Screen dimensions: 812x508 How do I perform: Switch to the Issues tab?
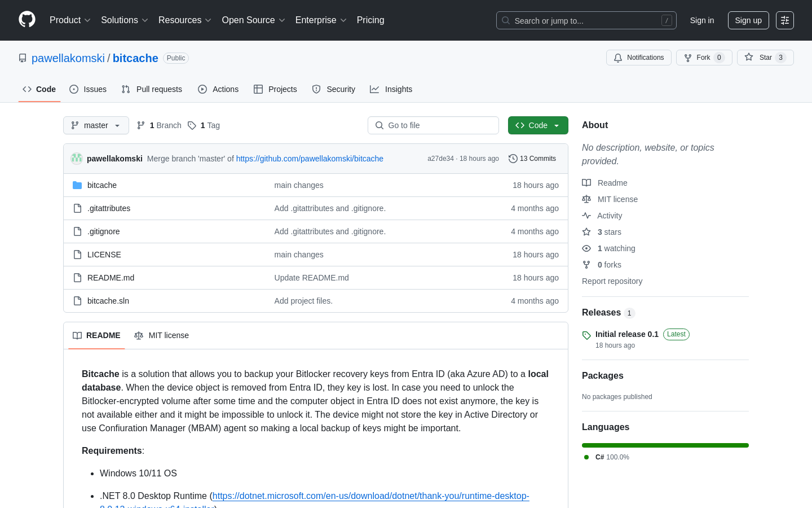pyautogui.click(x=88, y=89)
